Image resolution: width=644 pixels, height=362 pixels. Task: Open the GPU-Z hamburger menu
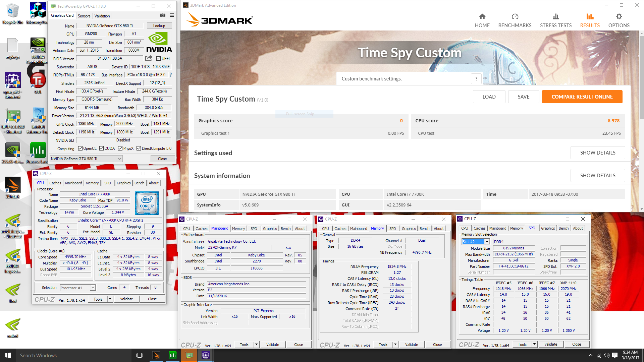[172, 15]
